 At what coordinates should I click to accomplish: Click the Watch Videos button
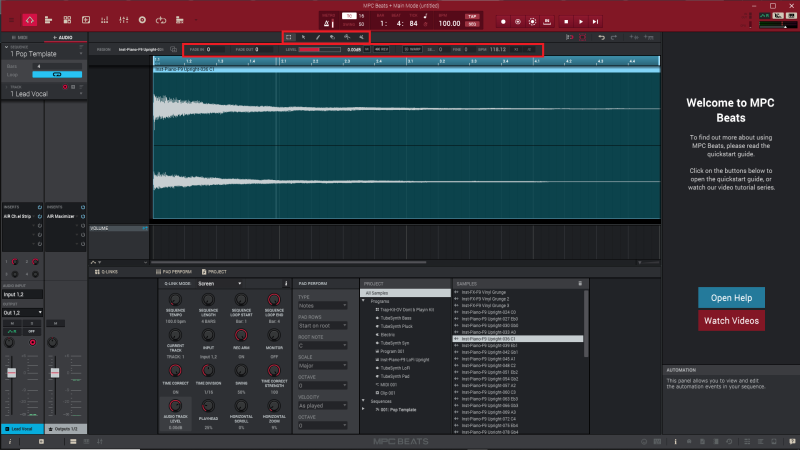pos(731,320)
